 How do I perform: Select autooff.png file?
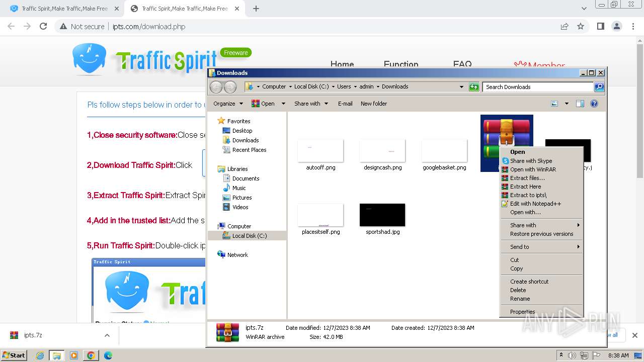[320, 155]
